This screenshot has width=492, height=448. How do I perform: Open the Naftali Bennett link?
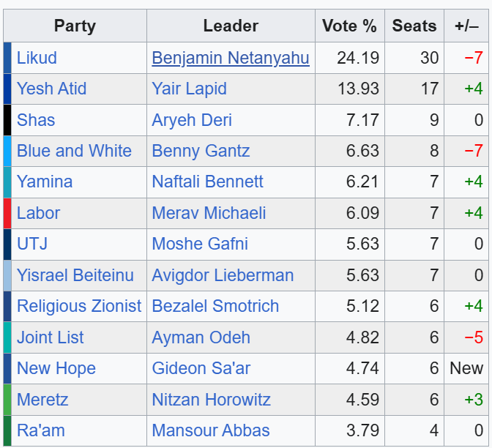click(207, 182)
